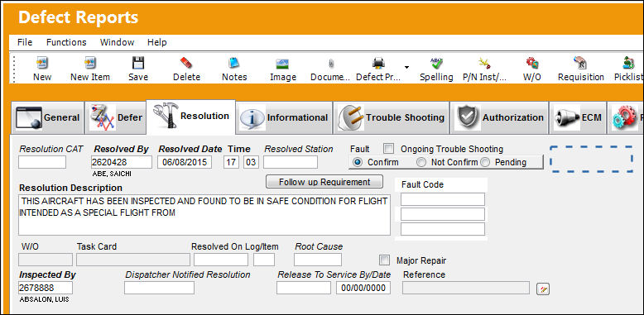Click the Task Card field
This screenshot has height=315, width=644.
(133, 260)
